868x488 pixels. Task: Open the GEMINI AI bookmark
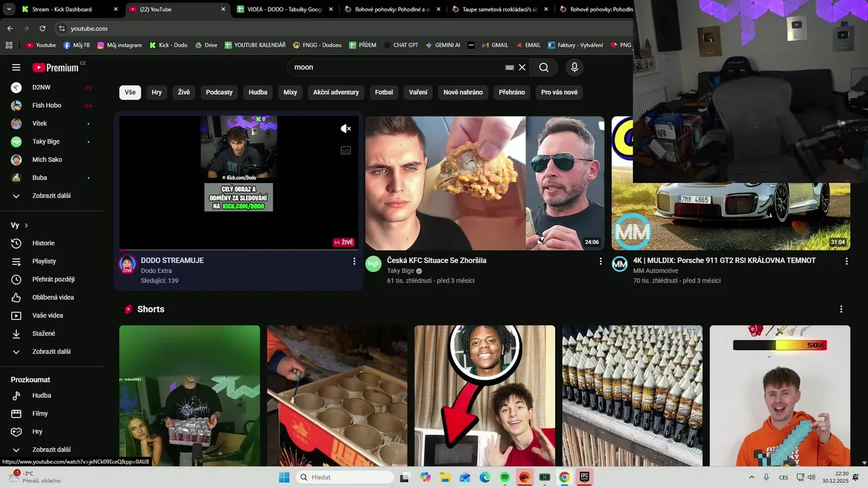coord(443,45)
